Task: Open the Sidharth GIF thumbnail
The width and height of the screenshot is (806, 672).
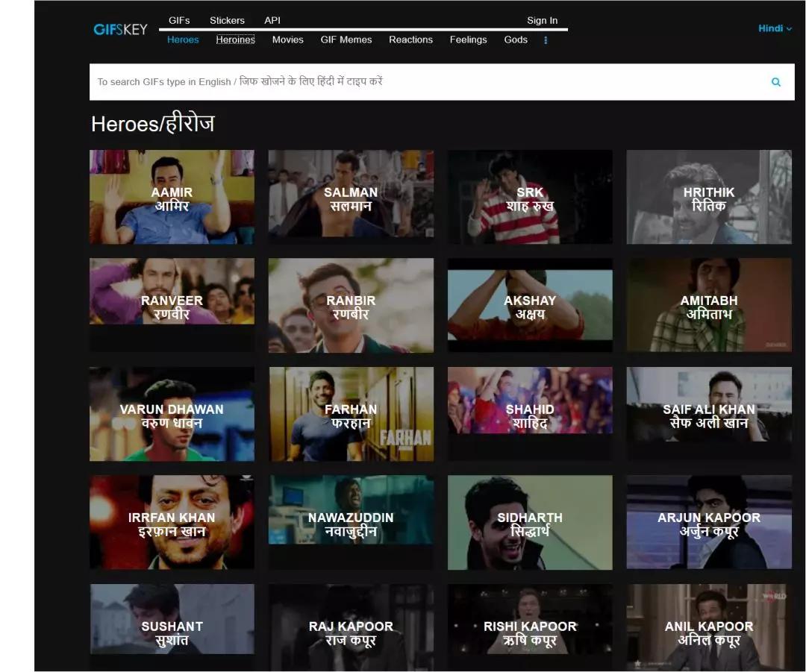Action: click(530, 523)
